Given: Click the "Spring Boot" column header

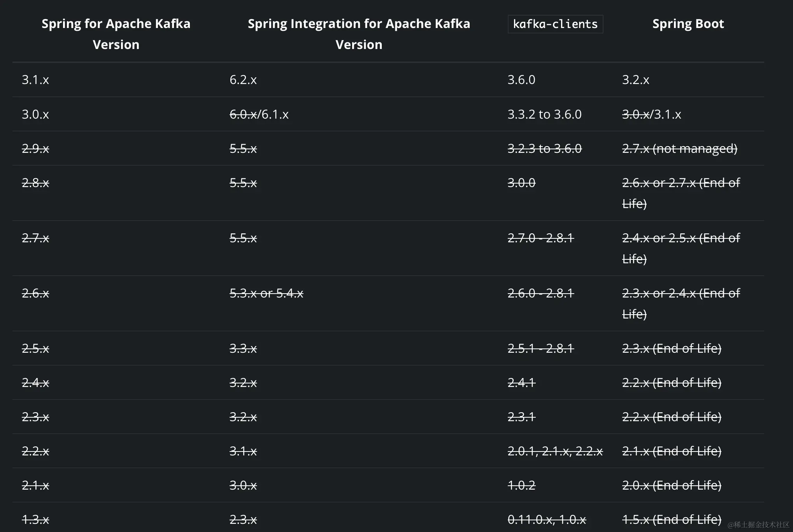Looking at the screenshot, I should point(688,24).
